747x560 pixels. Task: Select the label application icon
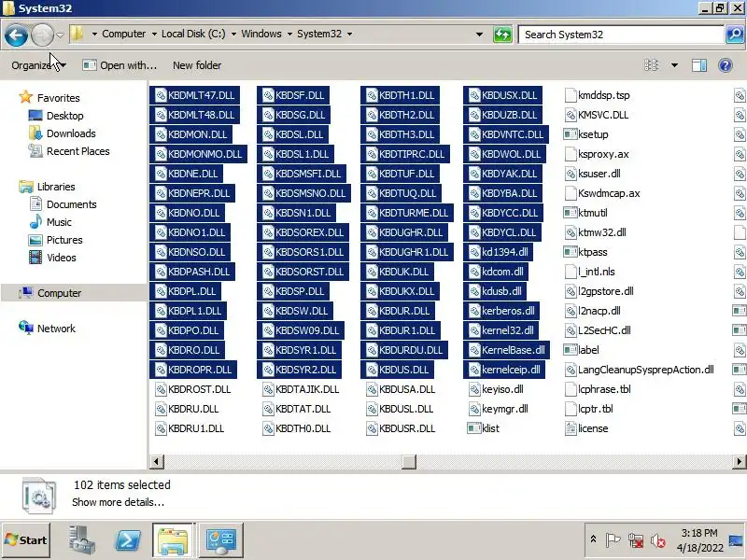coord(571,350)
